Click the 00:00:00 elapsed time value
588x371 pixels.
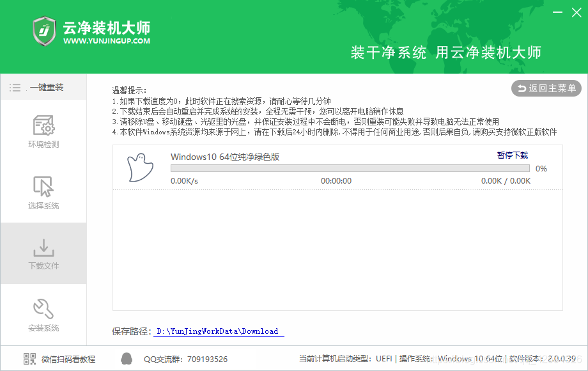click(x=336, y=181)
